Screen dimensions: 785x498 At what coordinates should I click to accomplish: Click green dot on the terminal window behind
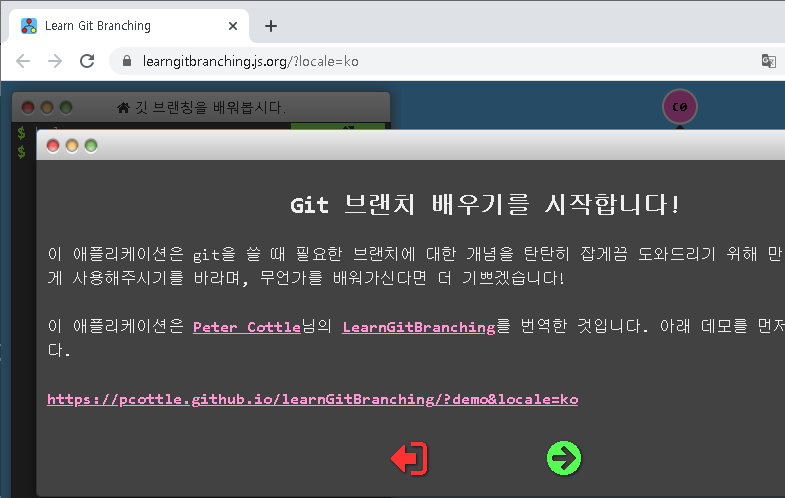coord(66,107)
